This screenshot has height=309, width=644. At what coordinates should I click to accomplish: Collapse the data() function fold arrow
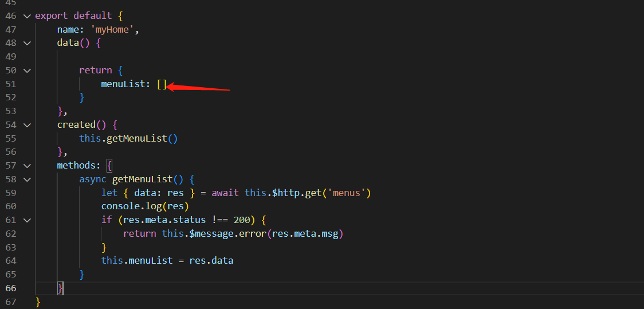pyautogui.click(x=27, y=43)
